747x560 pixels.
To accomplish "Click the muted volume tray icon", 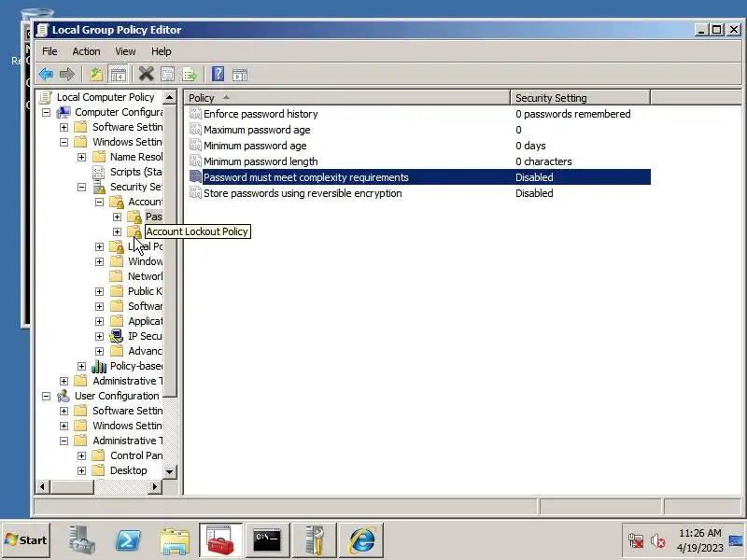I will [x=658, y=540].
